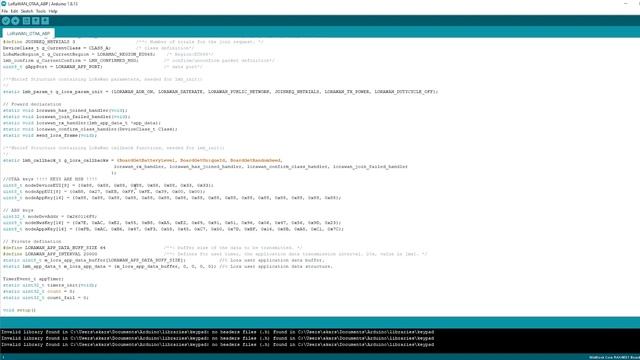Click the 'static uint32_t count = 0;' line

coord(39,291)
